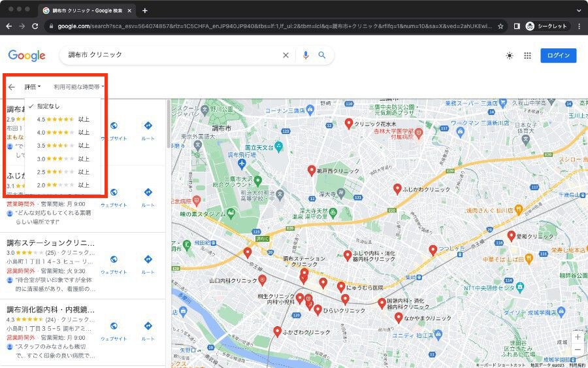
Task: Click the Google logo
Action: click(27, 56)
